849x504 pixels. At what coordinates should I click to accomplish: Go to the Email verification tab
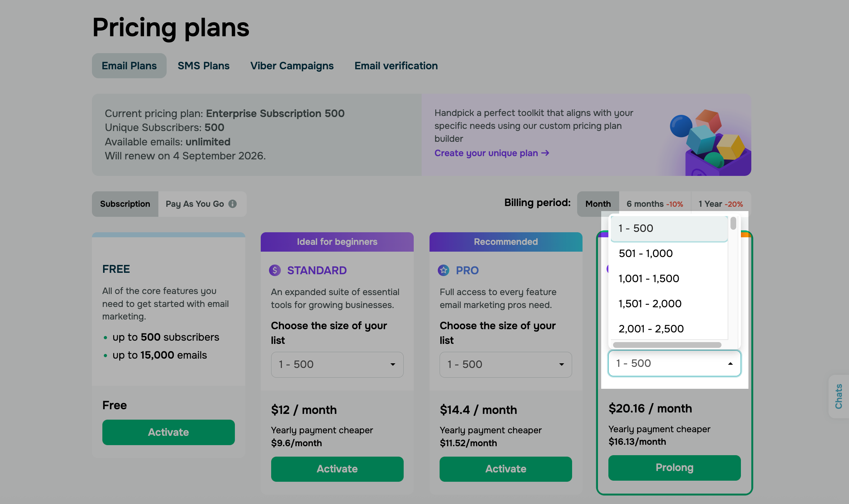[396, 66]
